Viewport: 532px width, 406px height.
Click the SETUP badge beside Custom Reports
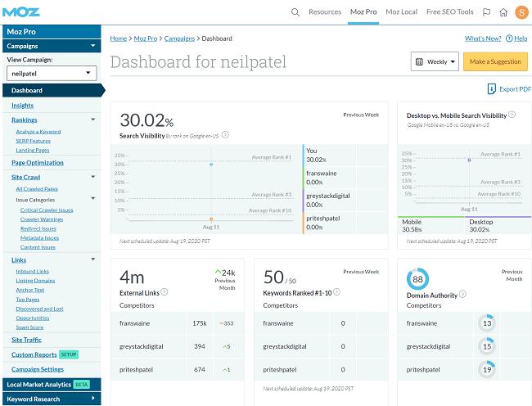point(69,354)
